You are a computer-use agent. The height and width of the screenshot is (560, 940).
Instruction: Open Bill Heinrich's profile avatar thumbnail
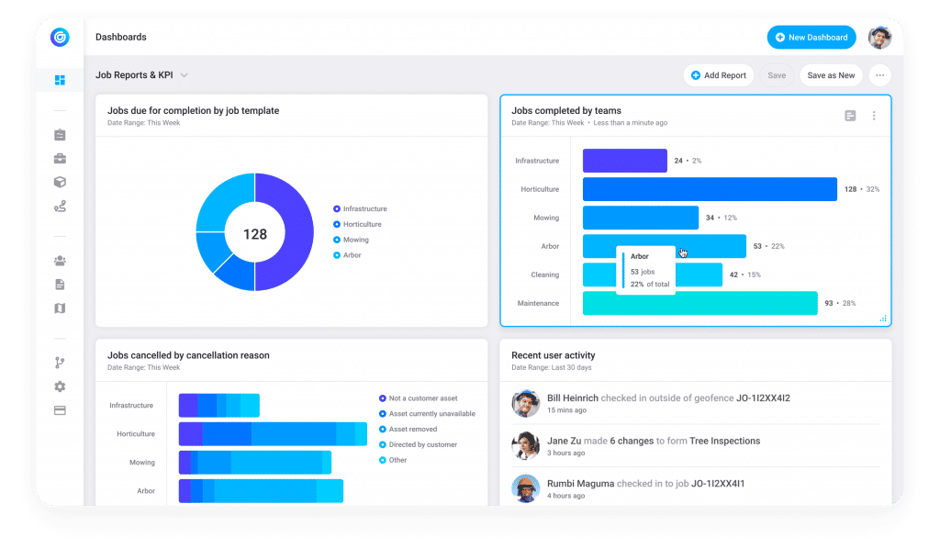(x=524, y=403)
